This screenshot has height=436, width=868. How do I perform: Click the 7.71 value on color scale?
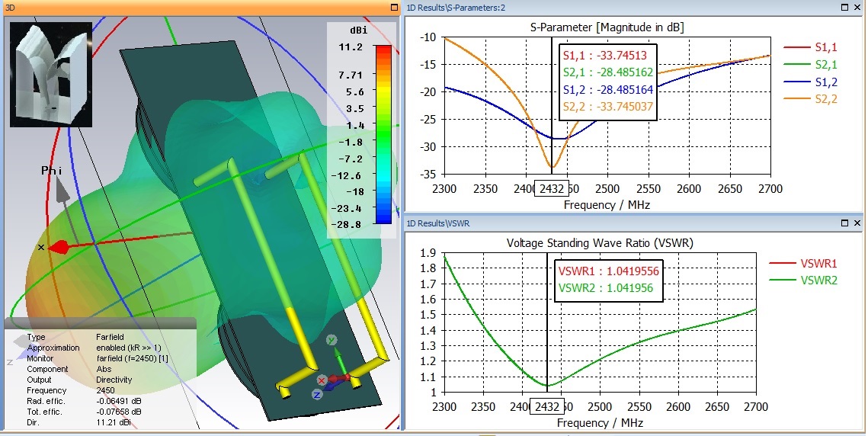pyautogui.click(x=351, y=75)
